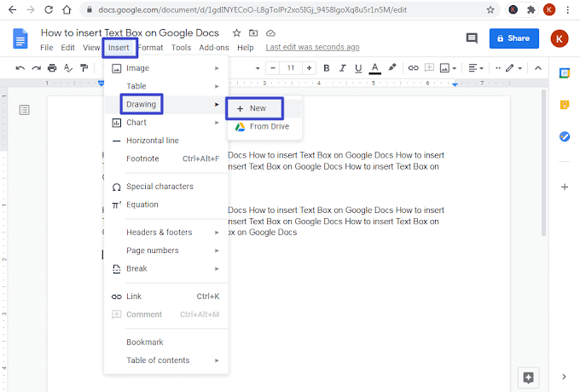Open the Edit menu

pyautogui.click(x=67, y=48)
